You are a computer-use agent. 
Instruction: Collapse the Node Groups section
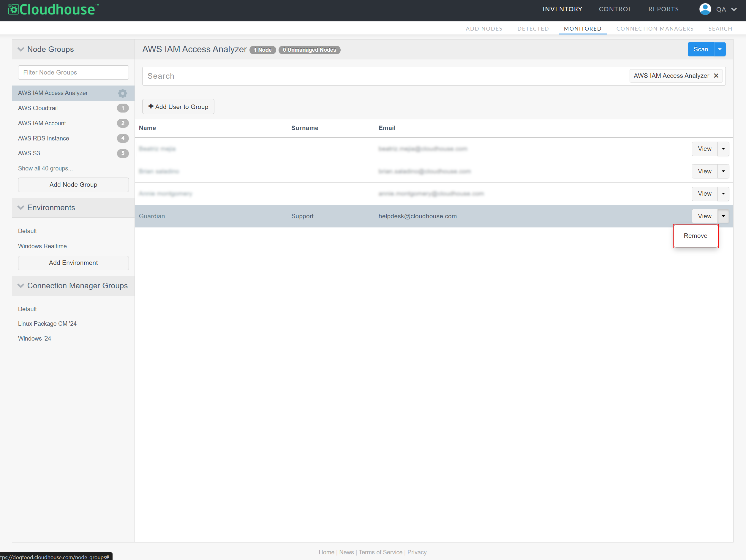tap(21, 50)
